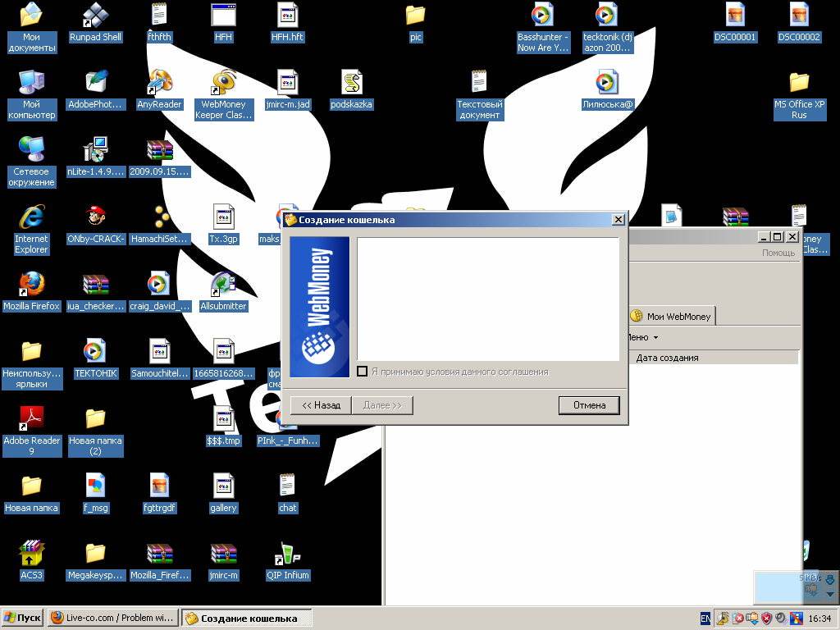Click the Отмена button
This screenshot has width=840, height=630.
589,405
